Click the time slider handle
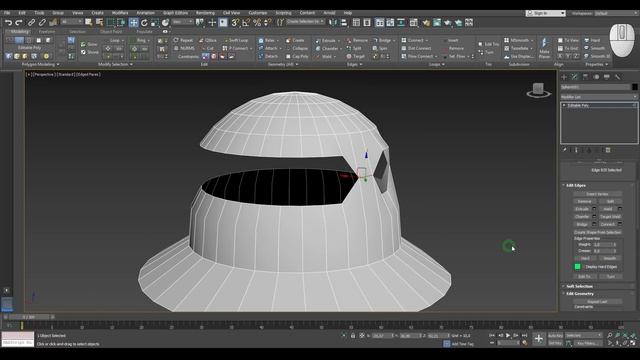 point(29,317)
